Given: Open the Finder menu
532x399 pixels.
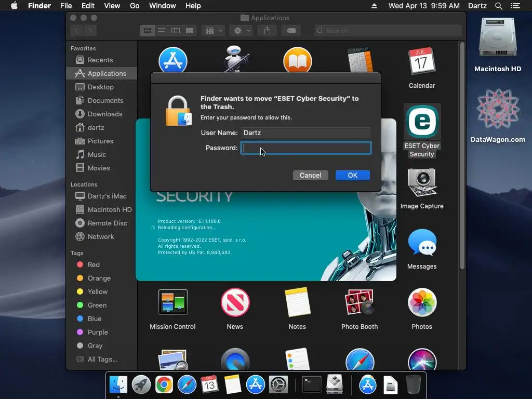Looking at the screenshot, I should 39,6.
